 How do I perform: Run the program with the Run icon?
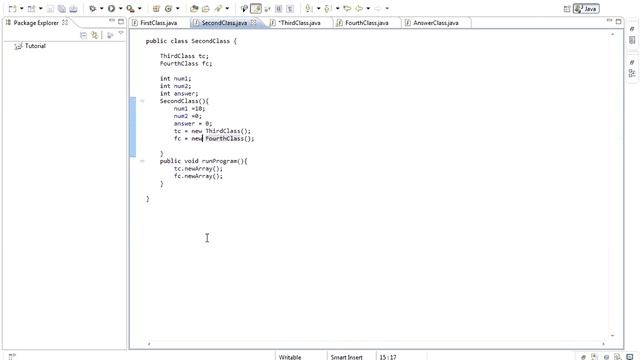coord(111,9)
